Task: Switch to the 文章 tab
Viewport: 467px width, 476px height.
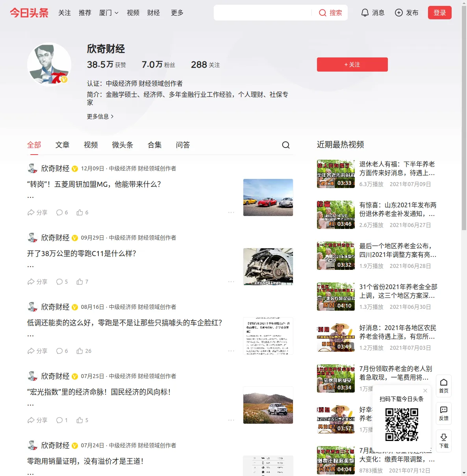Action: (63, 145)
